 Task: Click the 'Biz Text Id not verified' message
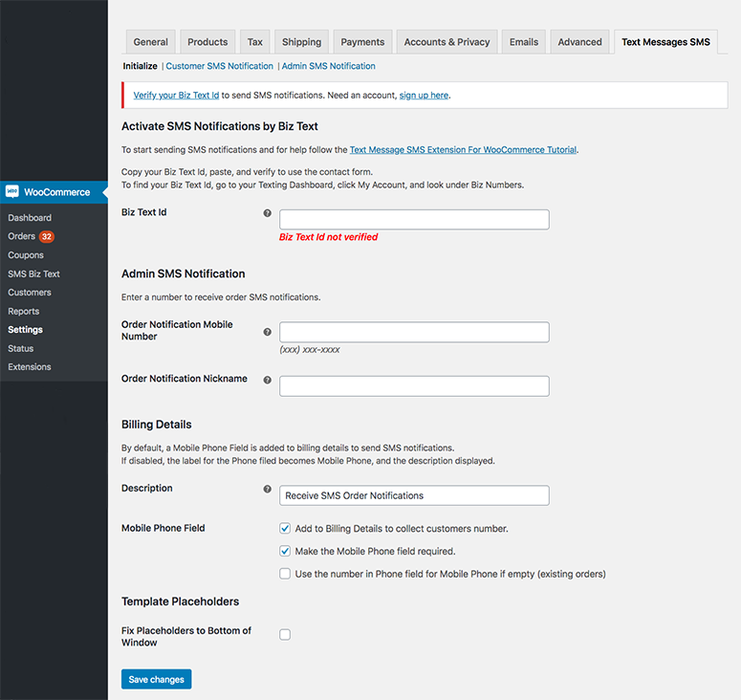click(329, 237)
